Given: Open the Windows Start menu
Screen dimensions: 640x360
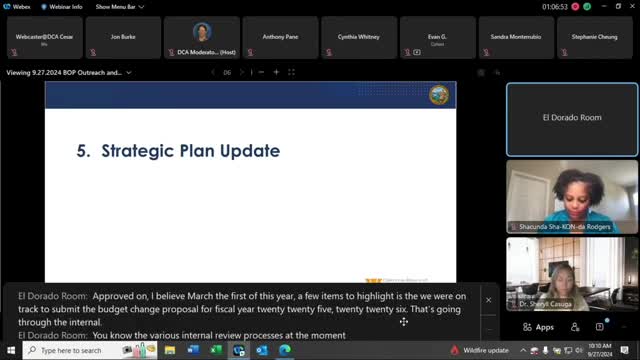Looking at the screenshot, I should (11, 350).
